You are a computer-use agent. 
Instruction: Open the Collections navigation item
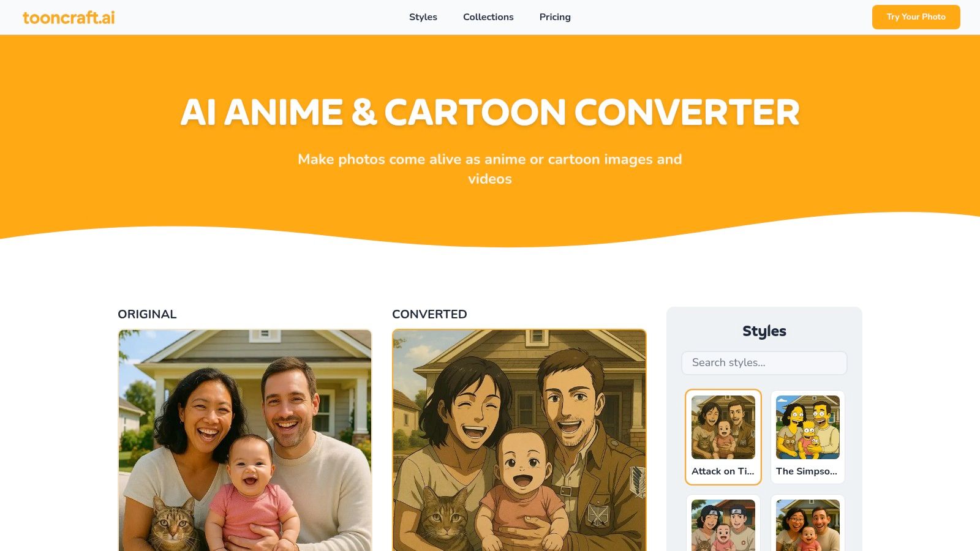pos(488,17)
